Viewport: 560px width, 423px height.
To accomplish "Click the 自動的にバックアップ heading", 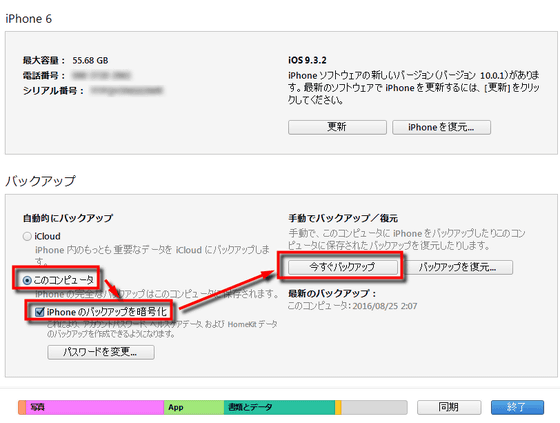I will [x=68, y=218].
